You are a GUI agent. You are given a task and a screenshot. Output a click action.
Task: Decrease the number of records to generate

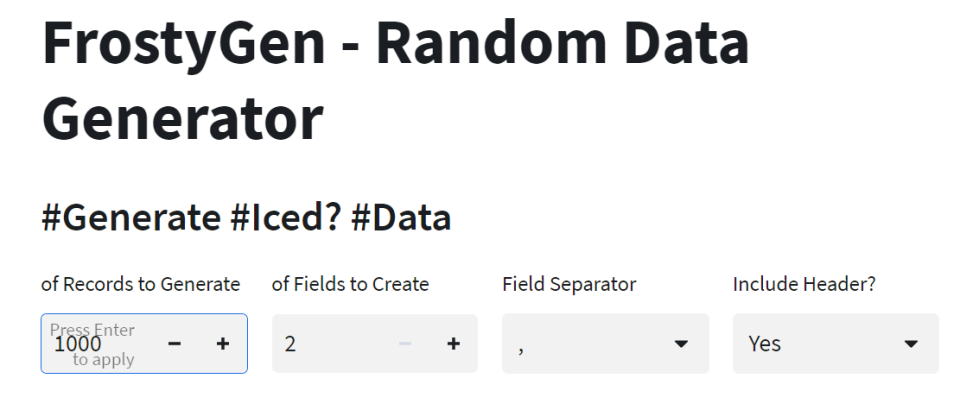pos(175,344)
